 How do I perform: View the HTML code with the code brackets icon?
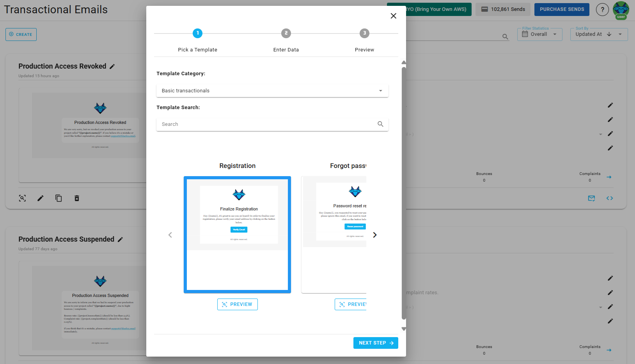[609, 198]
